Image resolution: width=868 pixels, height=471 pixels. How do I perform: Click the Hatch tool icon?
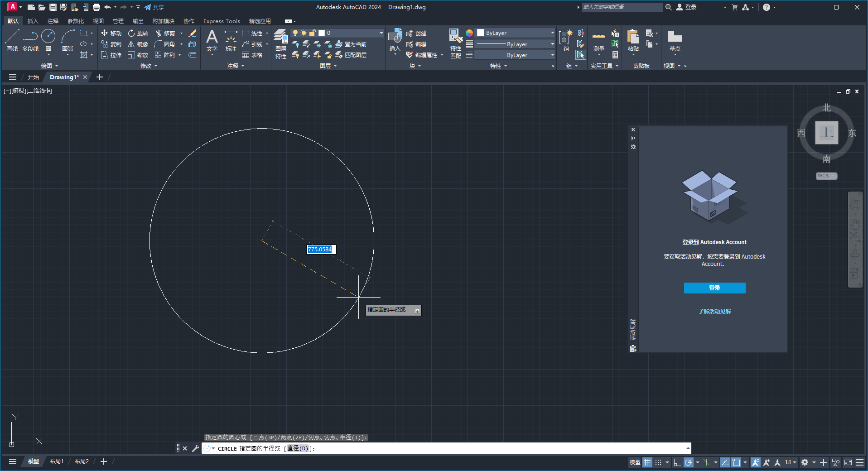[x=84, y=55]
